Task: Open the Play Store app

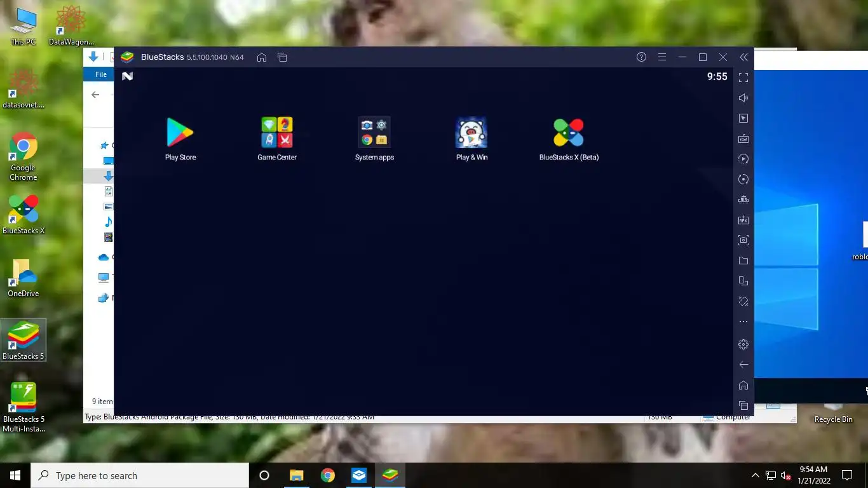Action: tap(180, 139)
